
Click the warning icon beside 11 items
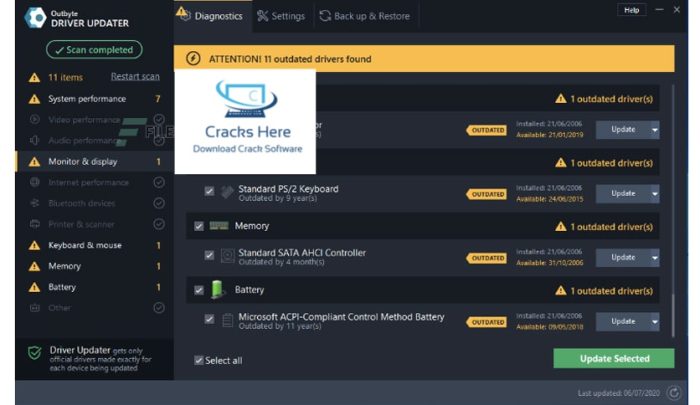pos(34,78)
